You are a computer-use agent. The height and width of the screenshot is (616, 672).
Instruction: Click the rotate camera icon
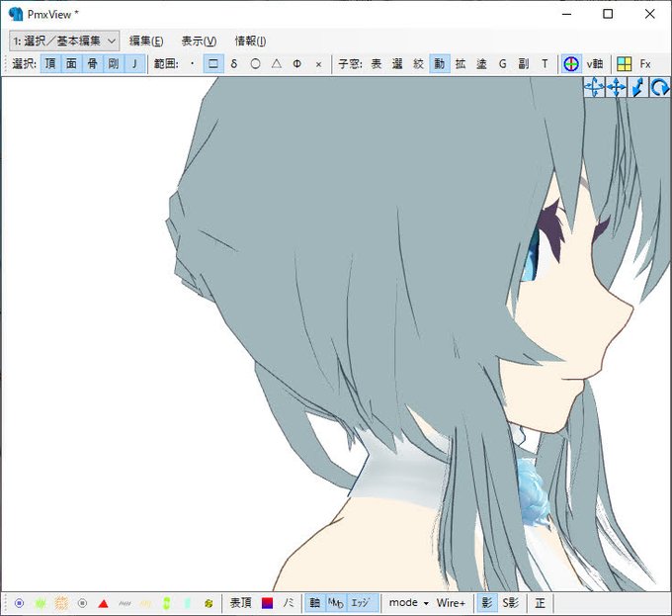point(660,87)
